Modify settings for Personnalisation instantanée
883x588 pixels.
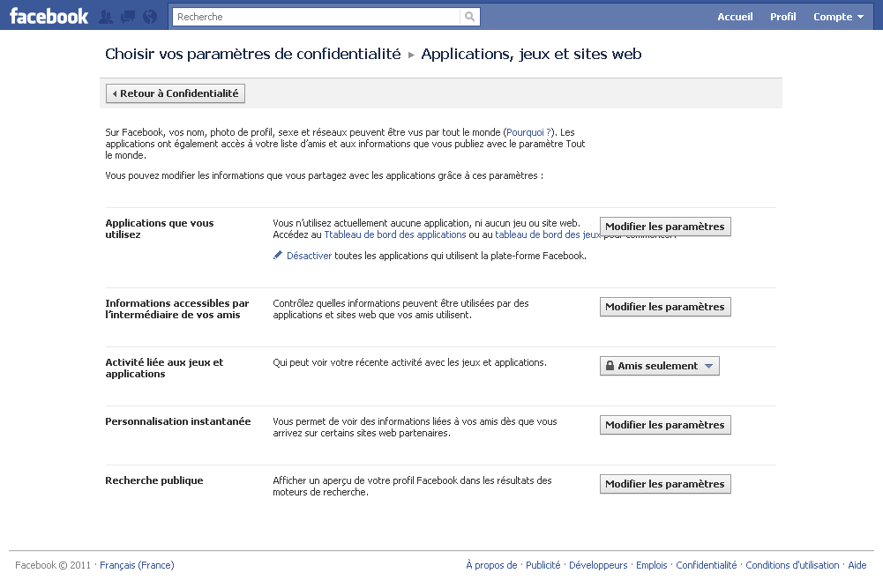665,425
